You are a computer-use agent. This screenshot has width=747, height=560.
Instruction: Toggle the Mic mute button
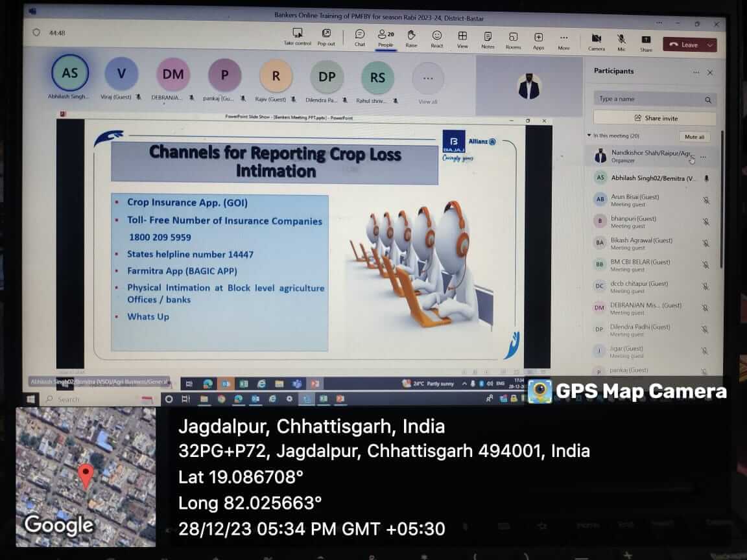tap(621, 40)
